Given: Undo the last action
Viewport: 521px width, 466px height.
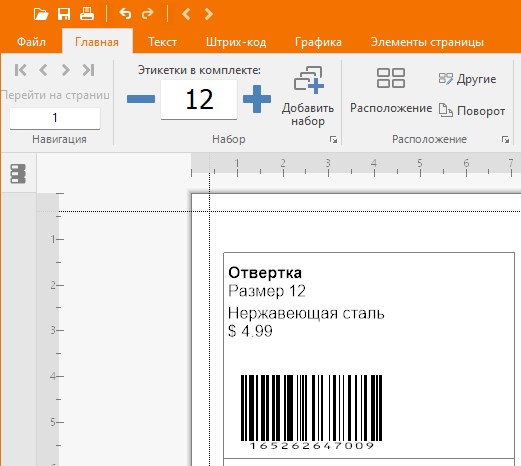Looking at the screenshot, I should point(125,14).
